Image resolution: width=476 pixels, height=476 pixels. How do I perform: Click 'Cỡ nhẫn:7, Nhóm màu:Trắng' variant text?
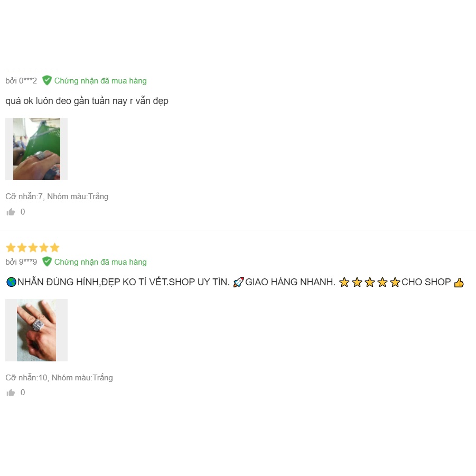(57, 197)
